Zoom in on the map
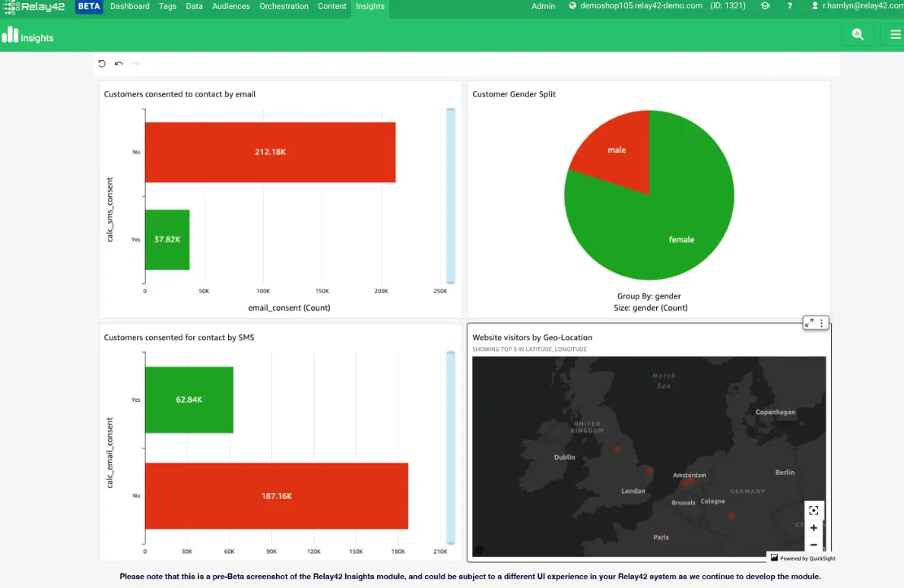 [x=814, y=528]
